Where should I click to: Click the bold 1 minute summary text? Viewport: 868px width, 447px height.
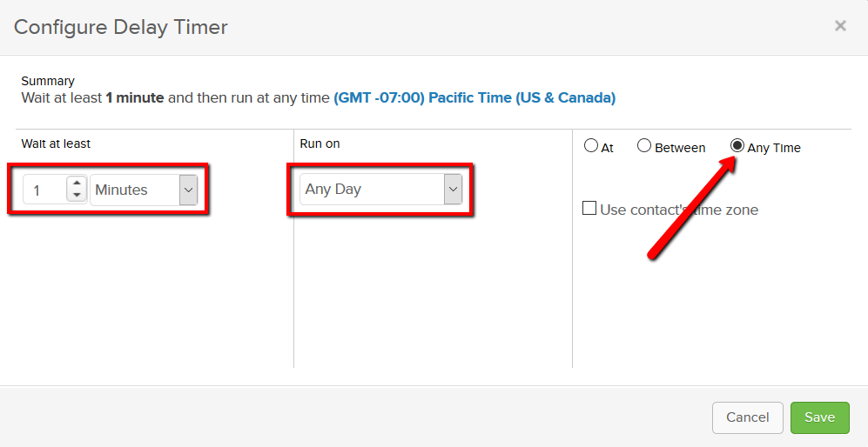135,98
